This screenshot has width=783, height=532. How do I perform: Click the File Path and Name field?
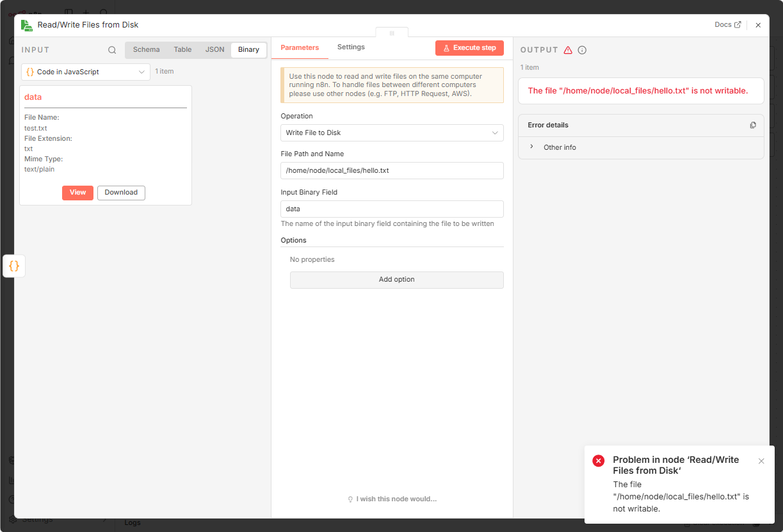392,170
